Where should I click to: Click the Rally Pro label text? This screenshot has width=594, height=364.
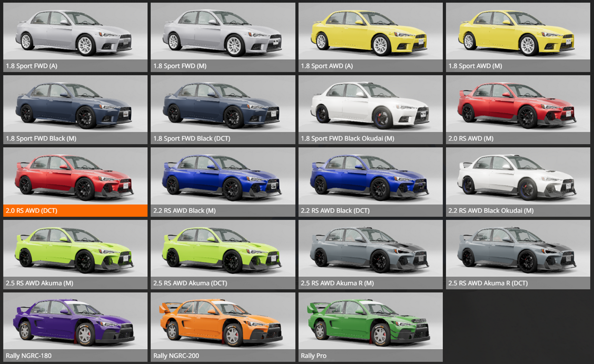[x=314, y=356]
